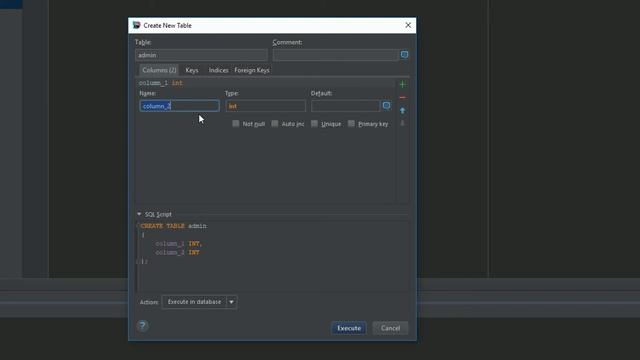The width and height of the screenshot is (640, 360).
Task: Add a new column with the green plus icon
Action: point(402,84)
